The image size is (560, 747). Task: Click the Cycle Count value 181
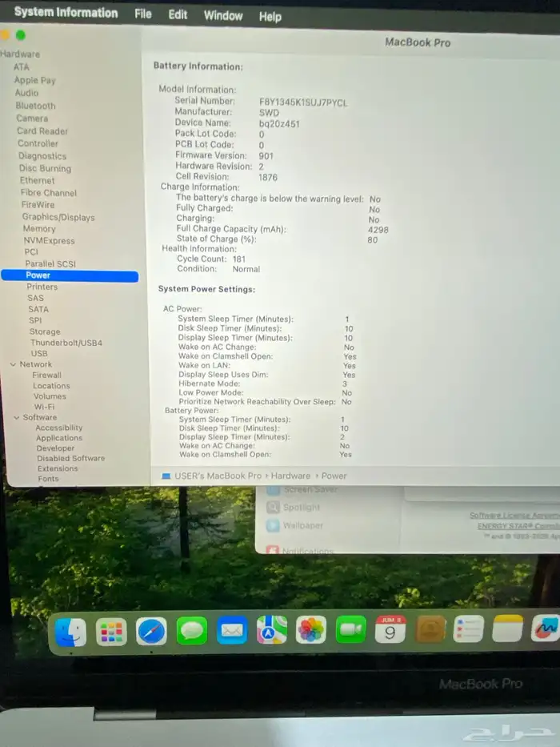pyautogui.click(x=239, y=259)
